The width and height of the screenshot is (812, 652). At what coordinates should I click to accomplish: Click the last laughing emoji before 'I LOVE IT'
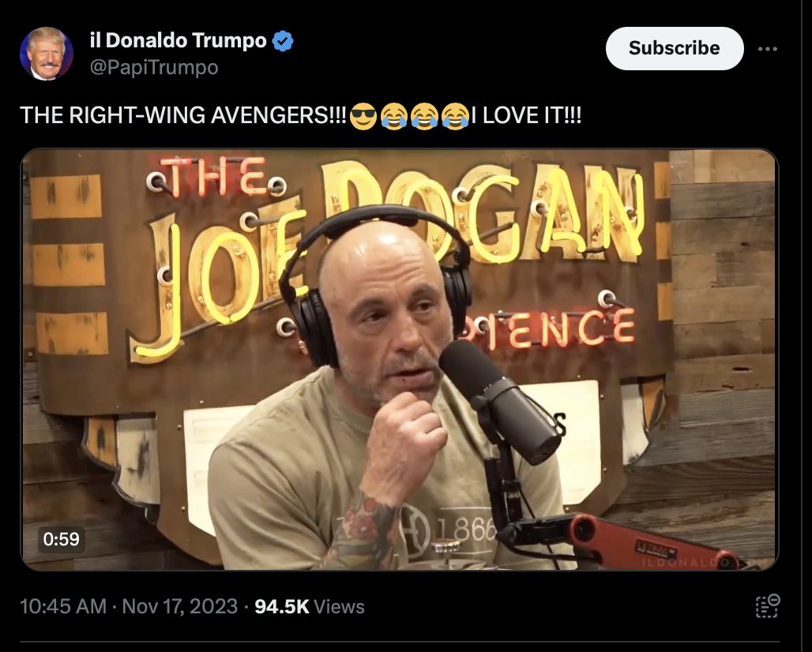(x=455, y=116)
